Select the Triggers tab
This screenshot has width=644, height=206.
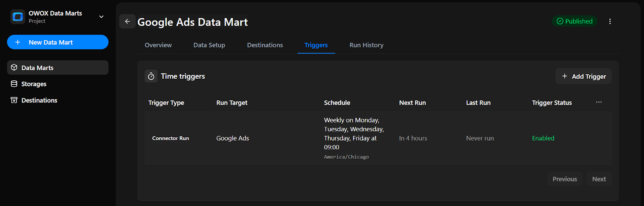coord(316,45)
